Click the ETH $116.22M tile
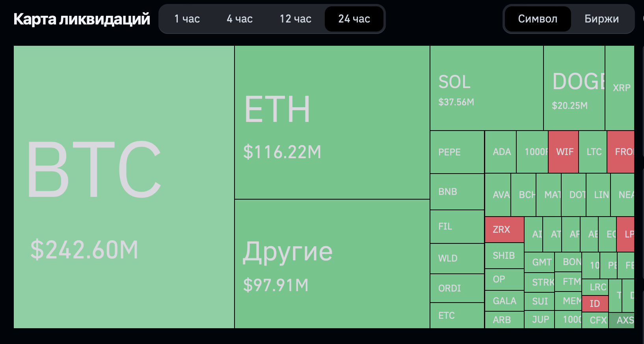The image size is (644, 344). pyautogui.click(x=332, y=122)
